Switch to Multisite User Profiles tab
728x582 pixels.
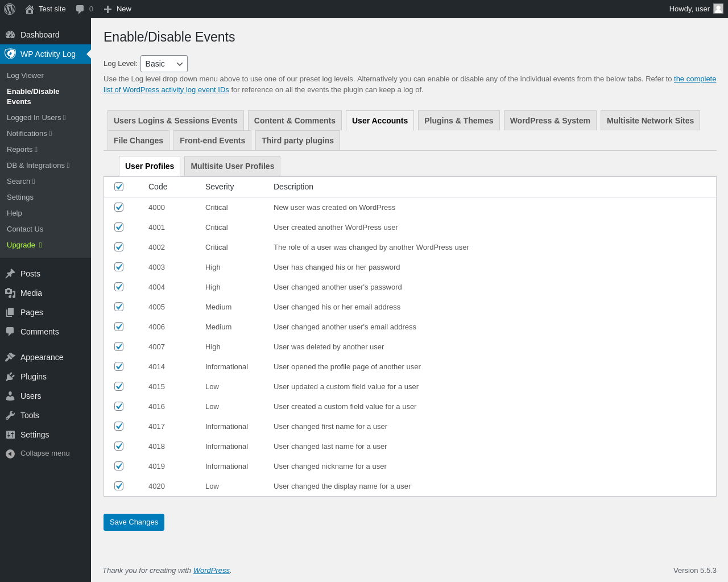232,166
